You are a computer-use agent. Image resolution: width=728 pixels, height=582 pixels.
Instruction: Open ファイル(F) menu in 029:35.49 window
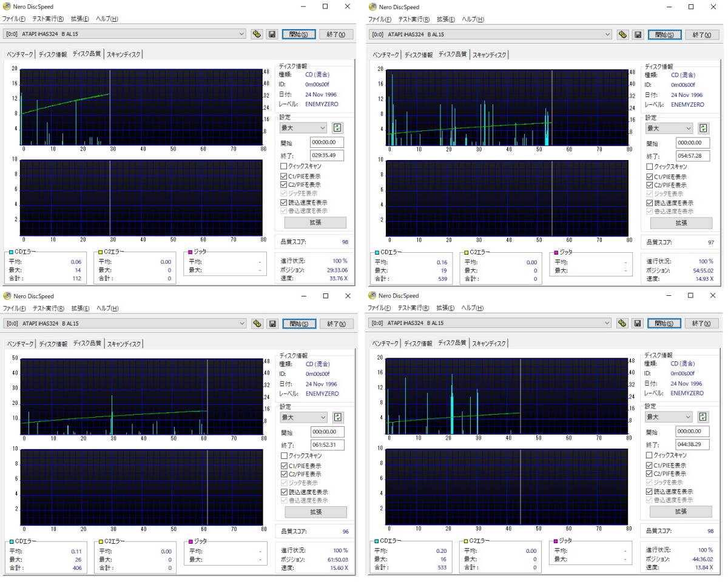coord(14,19)
